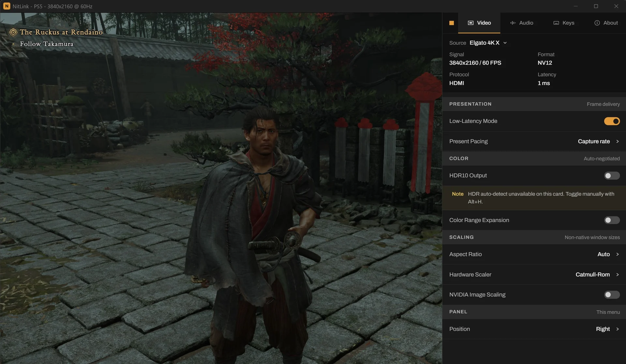
Task: Enable the HDR10 Output toggle
Action: click(x=612, y=176)
